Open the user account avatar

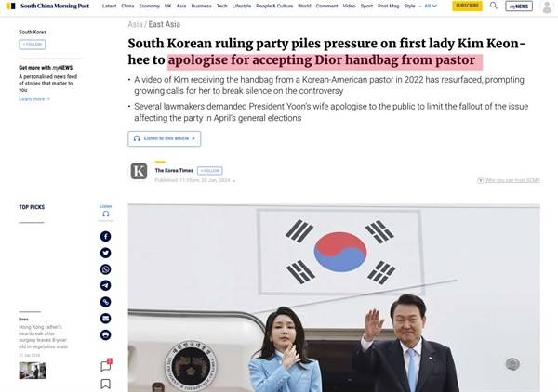(x=547, y=7)
